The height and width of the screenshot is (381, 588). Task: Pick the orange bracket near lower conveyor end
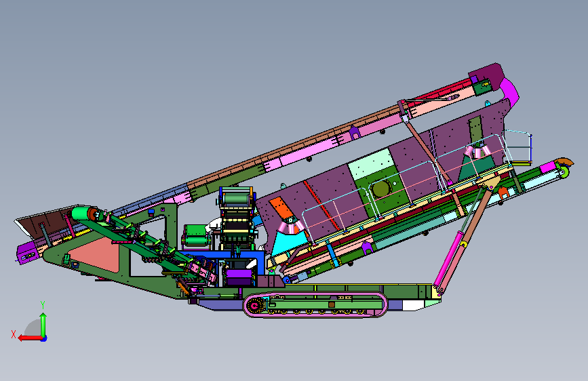[x=503, y=192]
